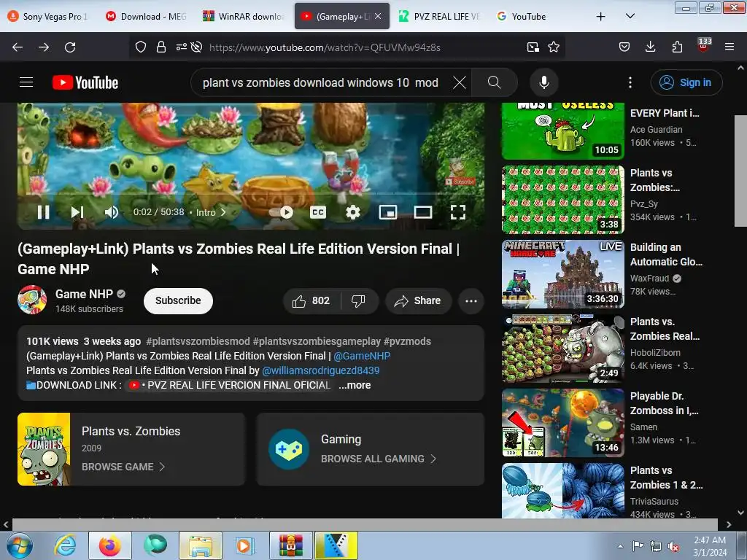Run search with magnifier button
Viewport: 747px width, 560px height.
click(494, 82)
